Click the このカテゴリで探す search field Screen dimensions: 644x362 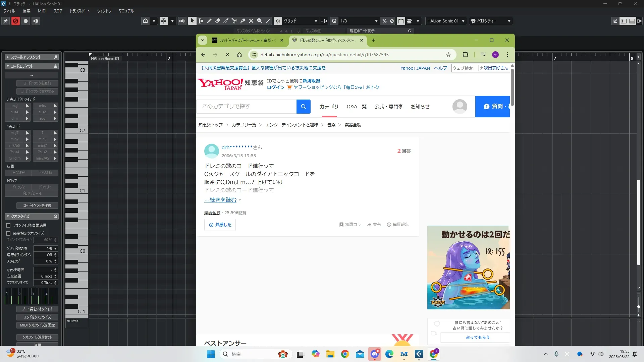point(247,106)
